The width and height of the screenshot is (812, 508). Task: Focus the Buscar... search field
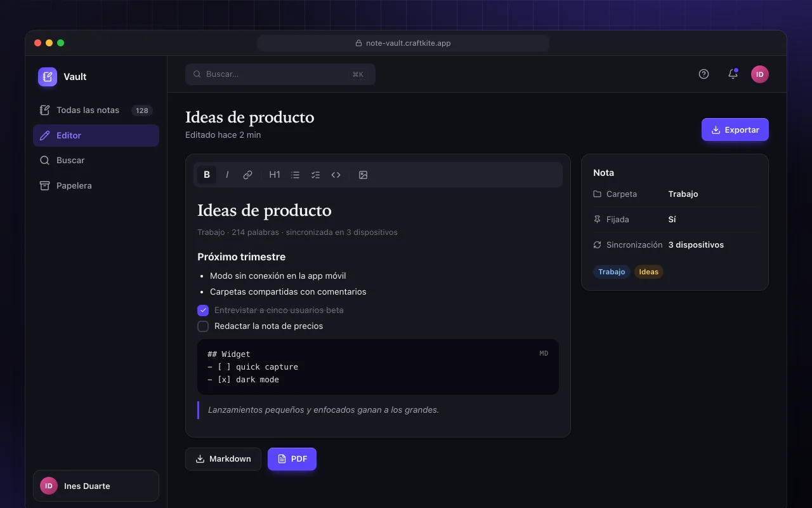[280, 74]
